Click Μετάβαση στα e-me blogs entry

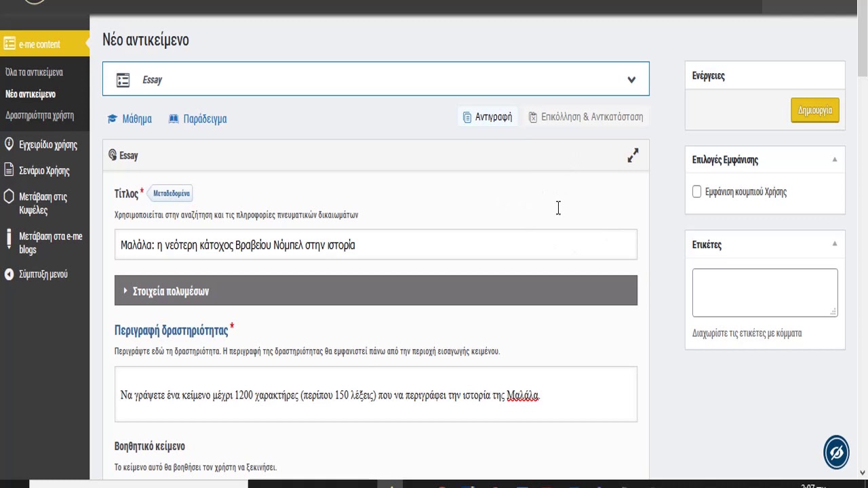click(x=50, y=243)
